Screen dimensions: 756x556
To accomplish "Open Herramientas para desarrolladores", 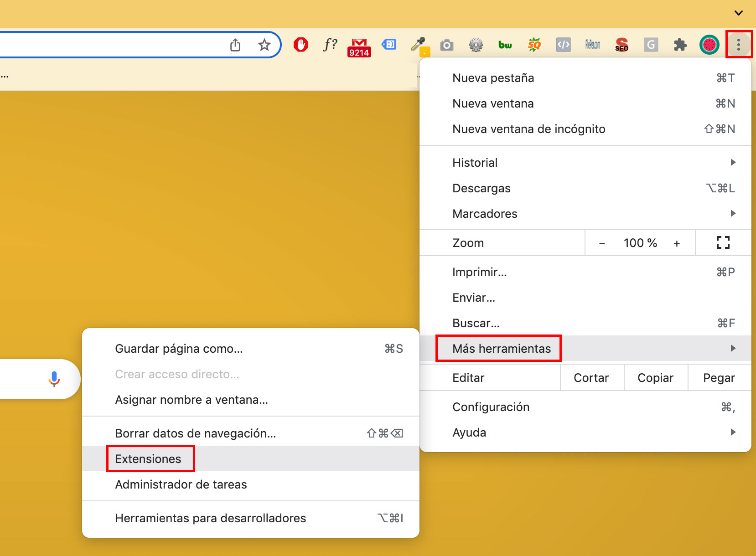I will 251,518.
